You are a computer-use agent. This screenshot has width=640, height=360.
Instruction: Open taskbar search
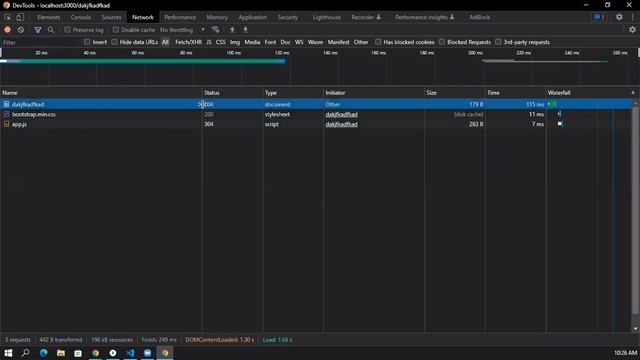coord(26,353)
